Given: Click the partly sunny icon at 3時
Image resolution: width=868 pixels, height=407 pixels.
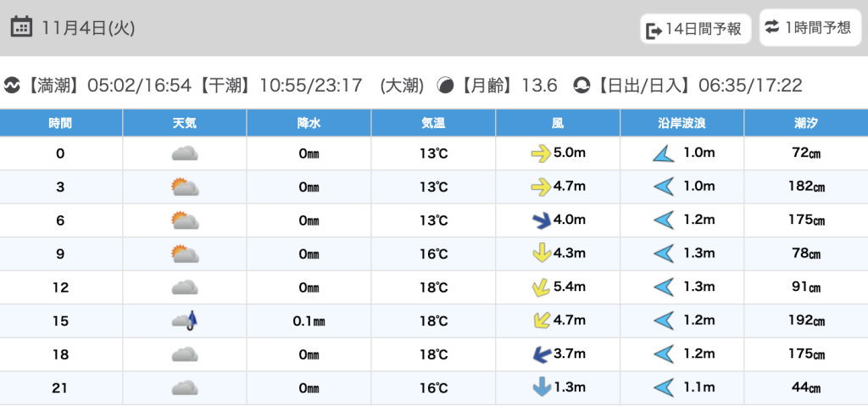Looking at the screenshot, I should [184, 187].
